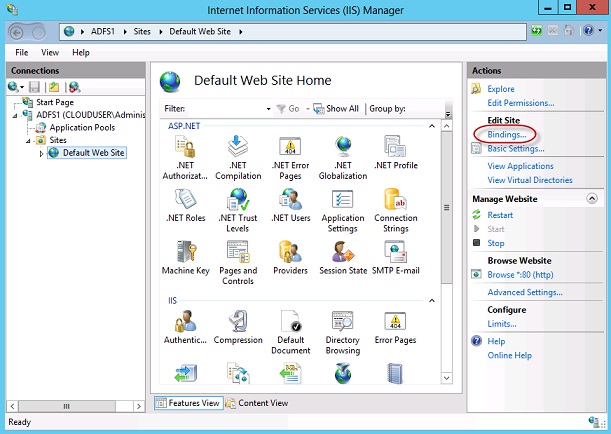Click Limits... under Configure
Viewport: 611px width, 434px height.
502,324
